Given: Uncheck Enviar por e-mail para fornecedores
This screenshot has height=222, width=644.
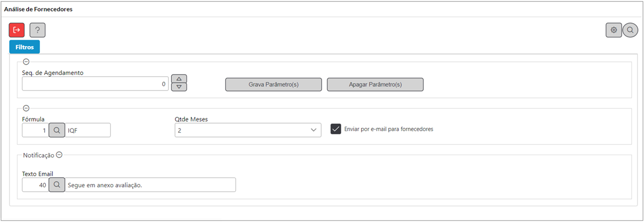Looking at the screenshot, I should point(335,129).
